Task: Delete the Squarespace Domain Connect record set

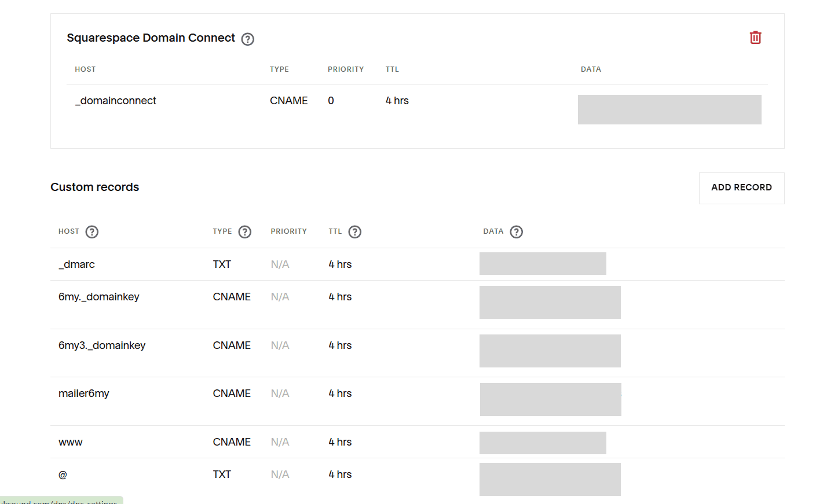Action: (x=755, y=38)
